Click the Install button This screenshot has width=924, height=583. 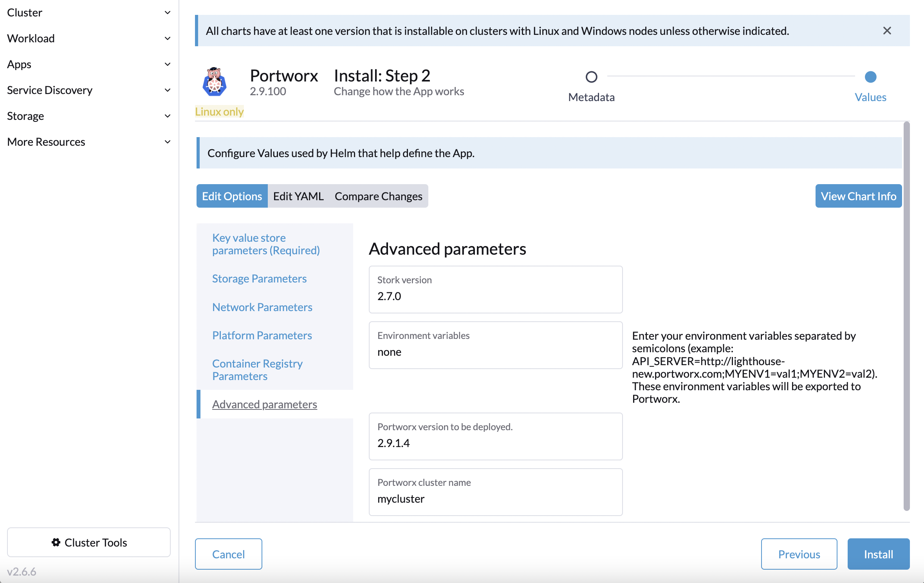[878, 554]
